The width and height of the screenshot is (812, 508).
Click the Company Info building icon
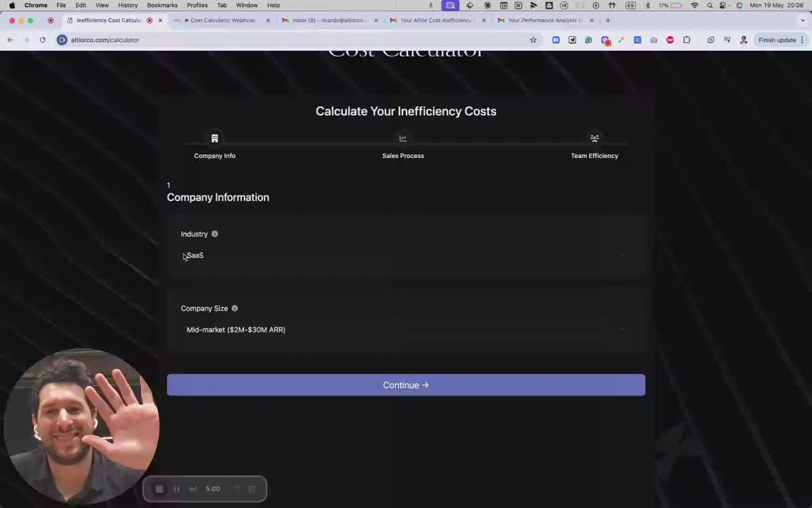point(214,138)
